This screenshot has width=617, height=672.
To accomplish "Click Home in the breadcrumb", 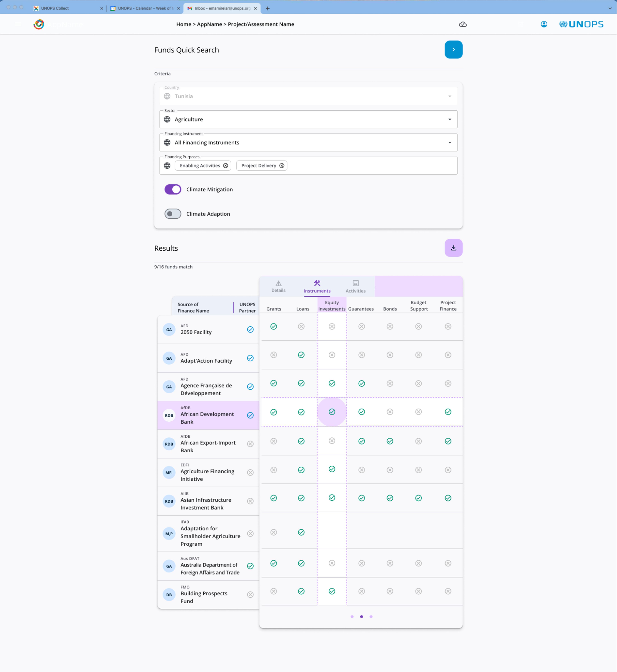I will pos(184,24).
